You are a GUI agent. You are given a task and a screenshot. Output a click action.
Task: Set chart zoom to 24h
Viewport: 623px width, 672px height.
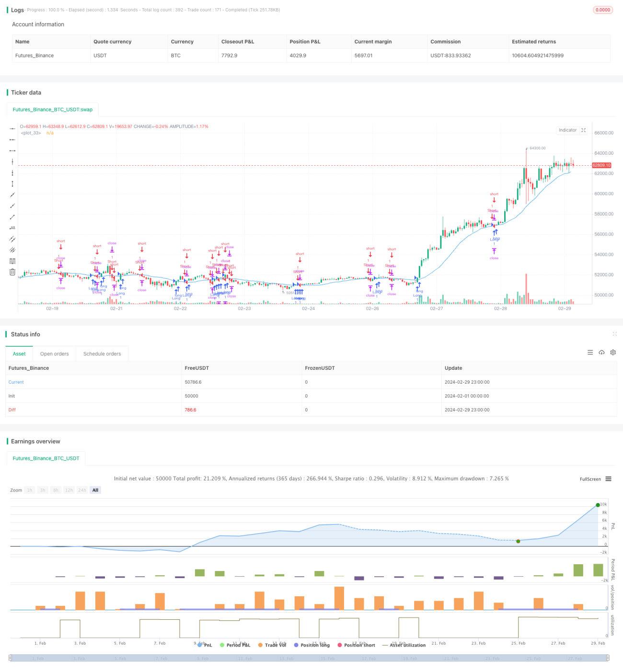82,490
